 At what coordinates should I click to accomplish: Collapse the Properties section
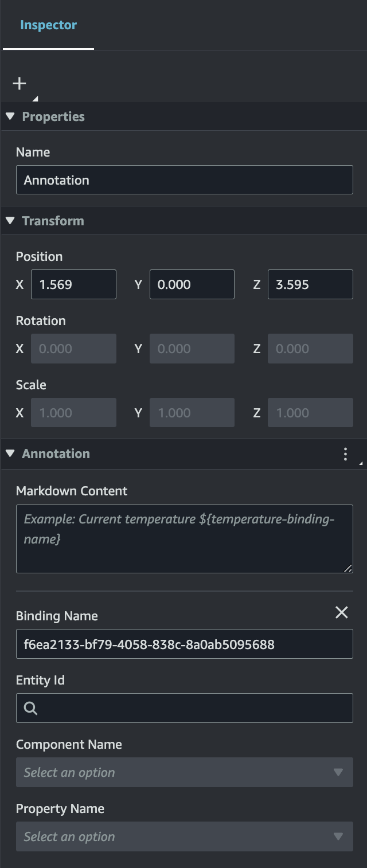10,116
